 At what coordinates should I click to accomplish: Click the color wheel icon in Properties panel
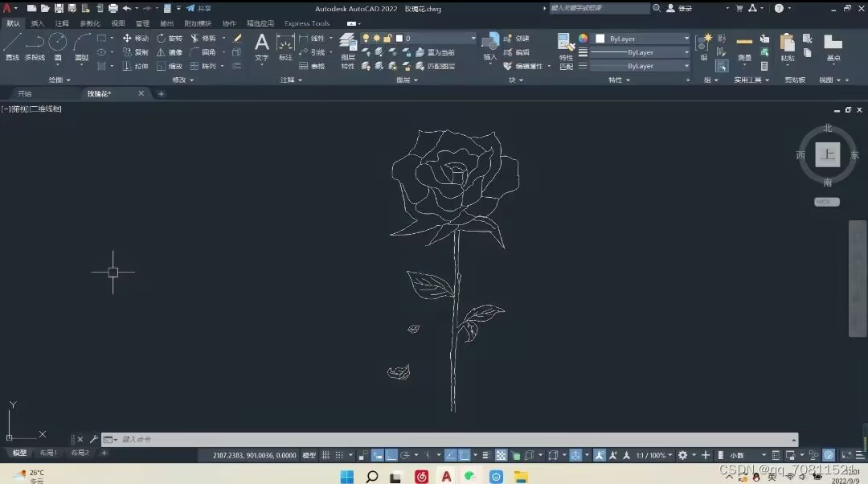tap(583, 39)
